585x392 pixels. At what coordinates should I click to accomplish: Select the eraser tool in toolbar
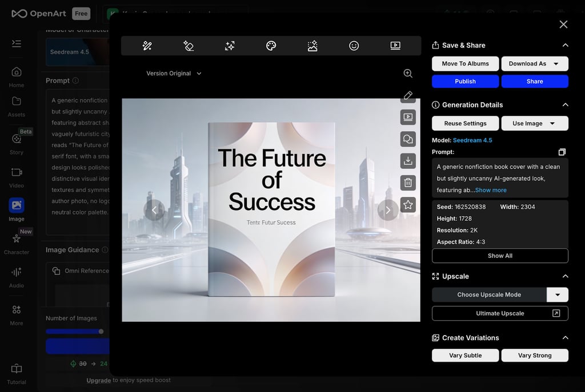189,46
